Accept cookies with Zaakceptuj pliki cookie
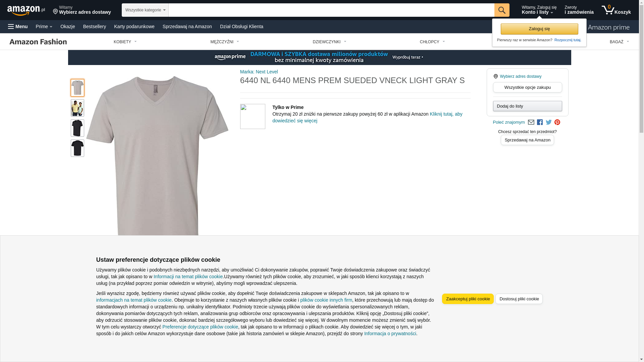Viewport: 644px width, 362px height. tap(468, 299)
